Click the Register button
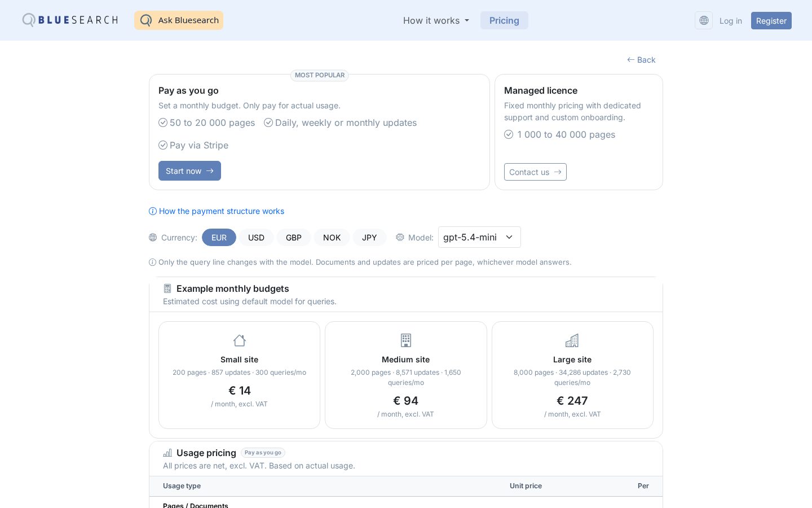The image size is (812, 508). [x=771, y=21]
